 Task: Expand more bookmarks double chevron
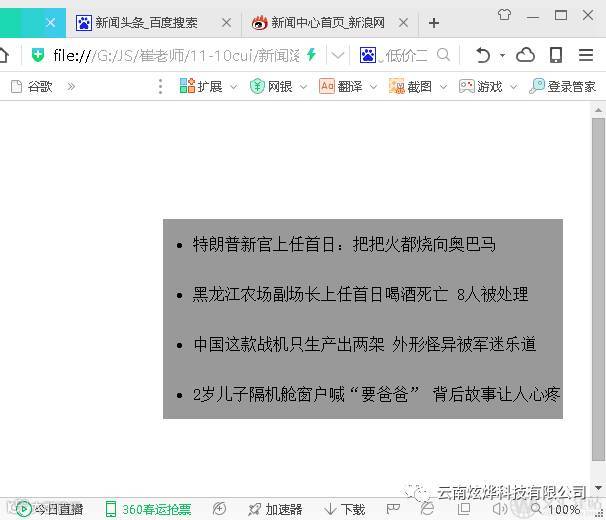point(71,86)
